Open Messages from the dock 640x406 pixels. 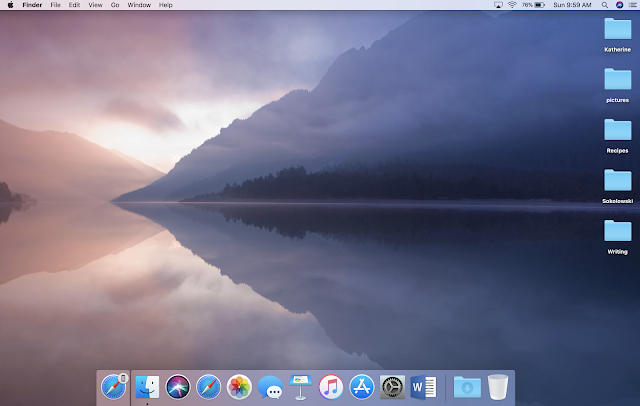pyautogui.click(x=270, y=387)
